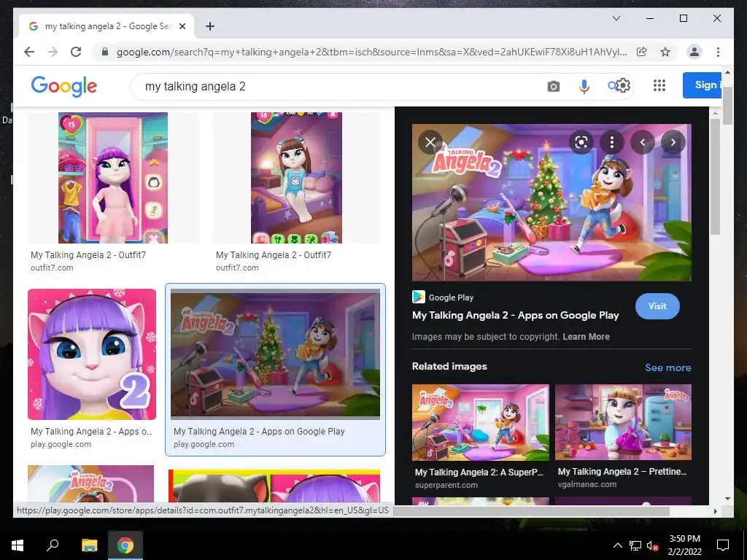
Task: Click the Chrome icon in the taskbar
Action: (125, 545)
